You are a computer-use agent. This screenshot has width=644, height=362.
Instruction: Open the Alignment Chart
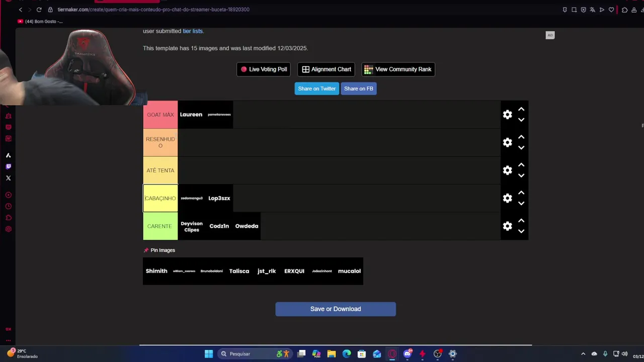click(x=326, y=69)
